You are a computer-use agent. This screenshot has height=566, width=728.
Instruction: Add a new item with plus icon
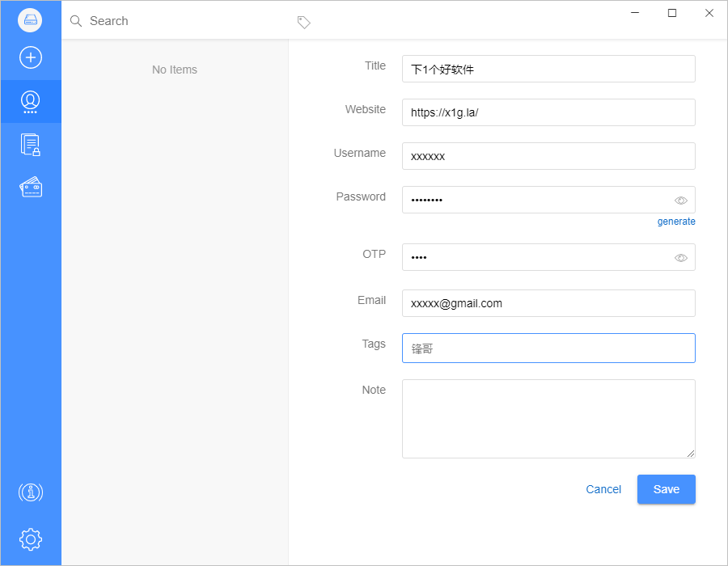[31, 57]
